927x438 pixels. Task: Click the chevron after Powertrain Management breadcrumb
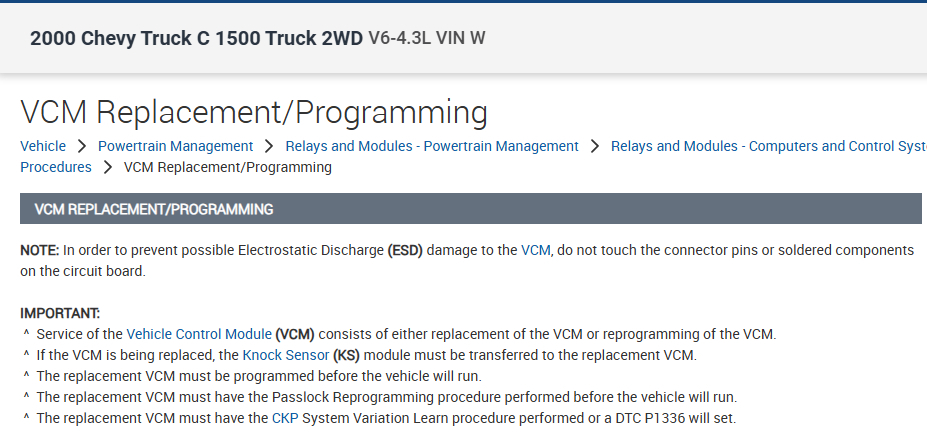coord(269,146)
